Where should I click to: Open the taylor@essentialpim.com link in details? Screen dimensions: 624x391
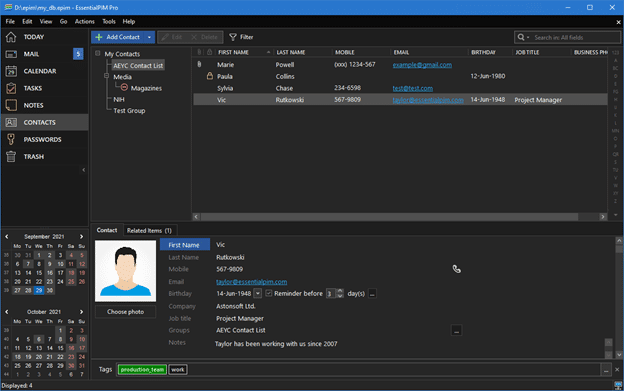click(x=252, y=282)
